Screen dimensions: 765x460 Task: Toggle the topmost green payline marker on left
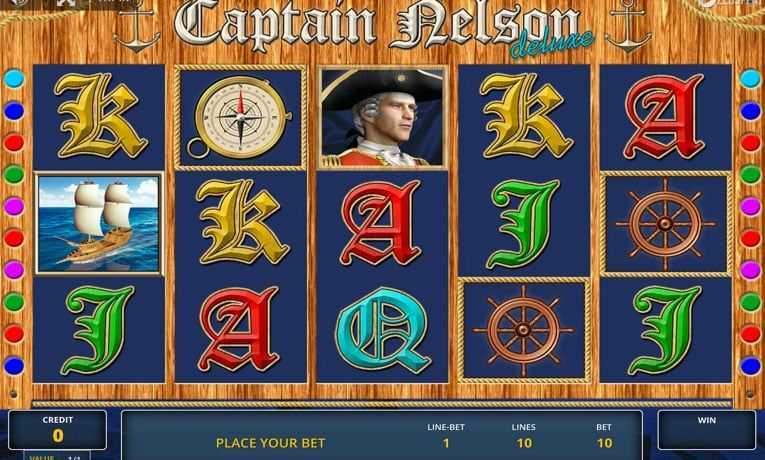[x=14, y=174]
